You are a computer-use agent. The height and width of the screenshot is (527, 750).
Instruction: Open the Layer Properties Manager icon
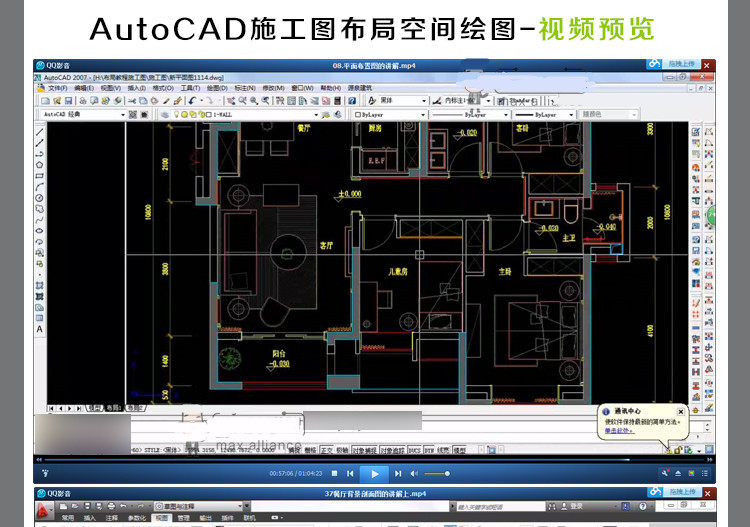click(x=164, y=115)
